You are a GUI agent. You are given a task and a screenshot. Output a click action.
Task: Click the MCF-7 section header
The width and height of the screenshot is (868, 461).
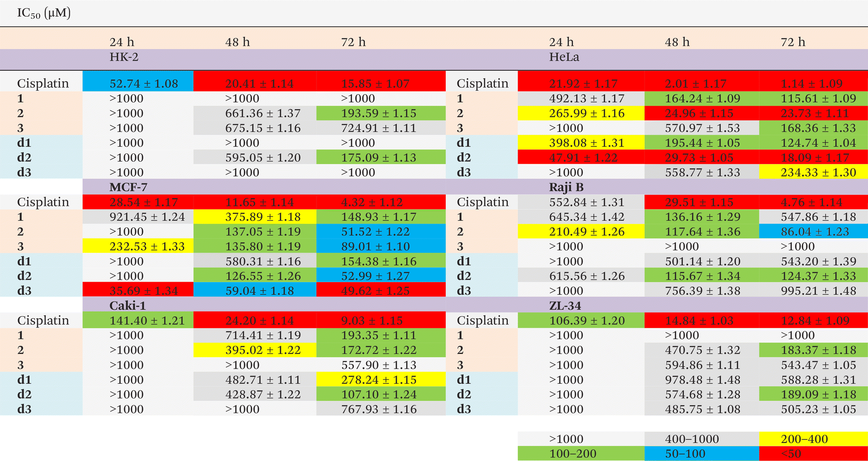[128, 187]
